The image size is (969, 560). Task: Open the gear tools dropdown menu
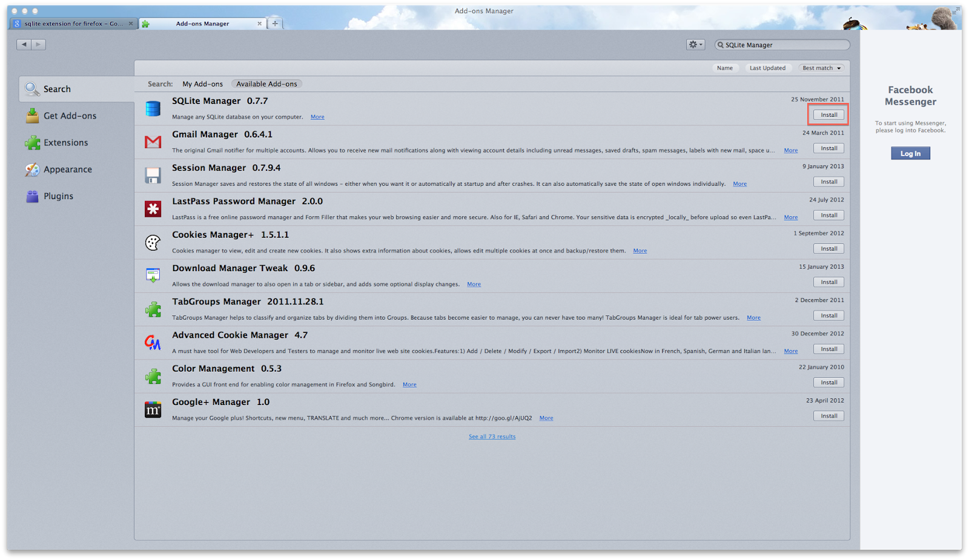[x=695, y=44]
